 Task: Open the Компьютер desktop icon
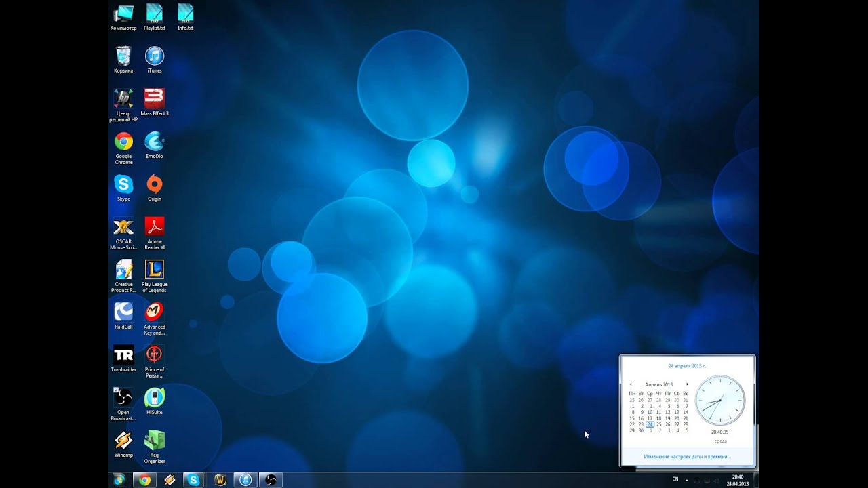point(123,18)
